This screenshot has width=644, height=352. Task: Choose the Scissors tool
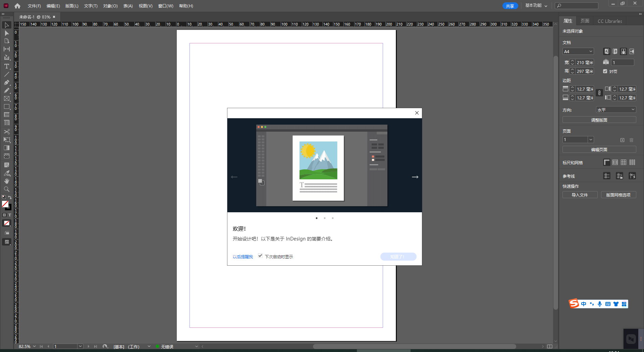(x=6, y=132)
